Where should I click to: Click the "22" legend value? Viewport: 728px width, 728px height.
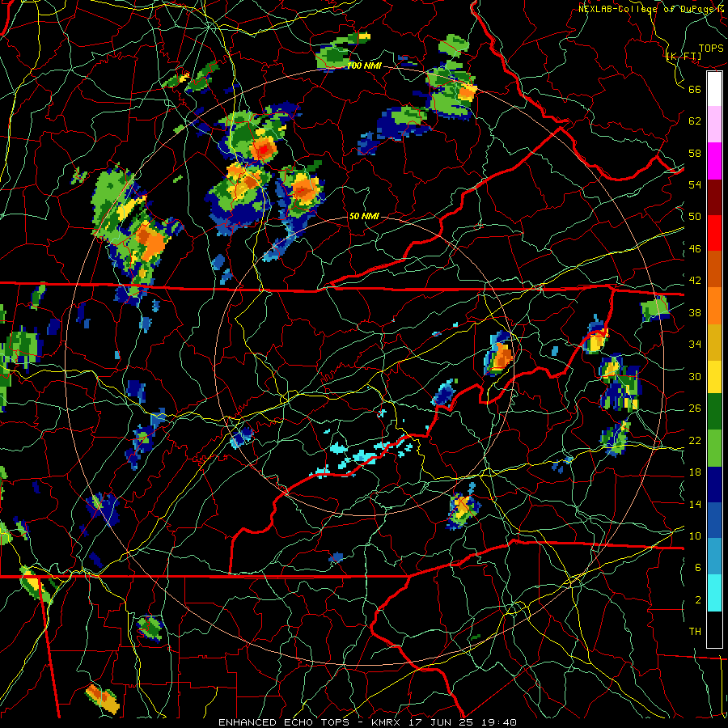[695, 440]
